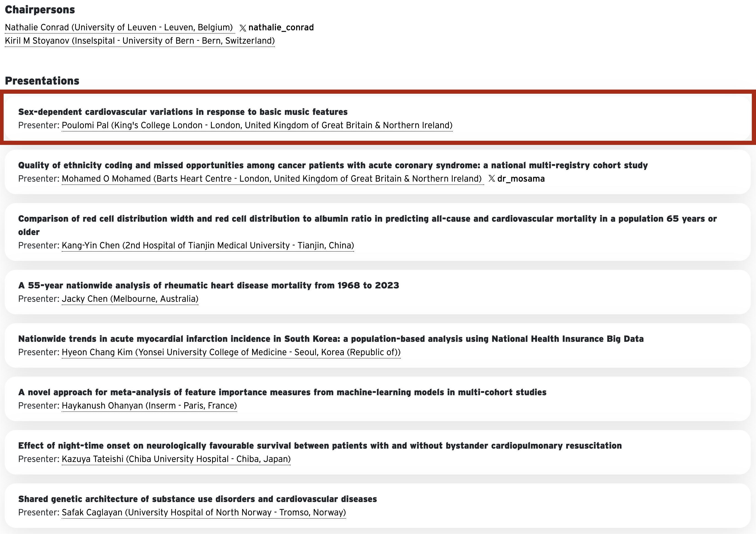This screenshot has width=756, height=534.
Task: Select 'Comparison of red cell distribution width' title
Action: pos(367,225)
